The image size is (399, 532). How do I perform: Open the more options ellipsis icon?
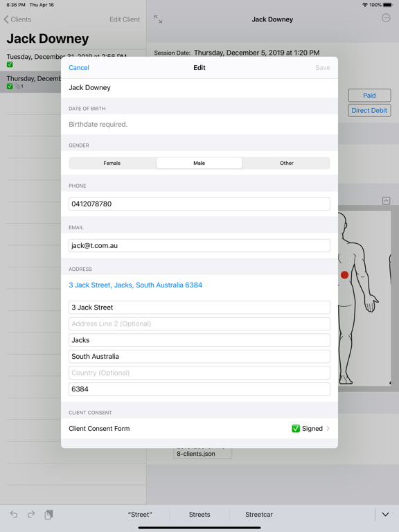click(386, 18)
